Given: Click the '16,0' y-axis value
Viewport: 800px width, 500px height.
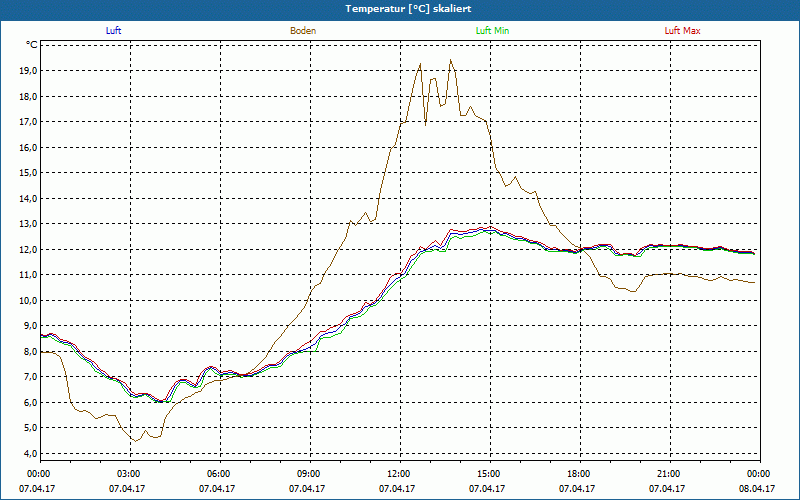Looking at the screenshot, I should click(x=28, y=147).
